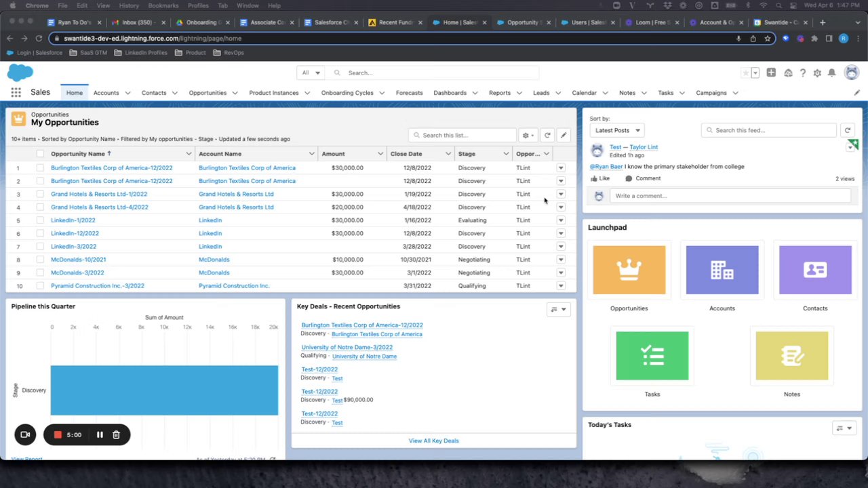Screen dimensions: 868x488
Task: Check the McDonalds-10/2021 row checkbox
Action: [x=40, y=260]
